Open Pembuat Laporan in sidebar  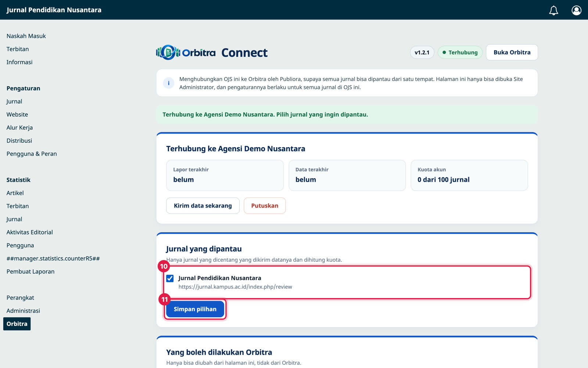click(x=31, y=272)
